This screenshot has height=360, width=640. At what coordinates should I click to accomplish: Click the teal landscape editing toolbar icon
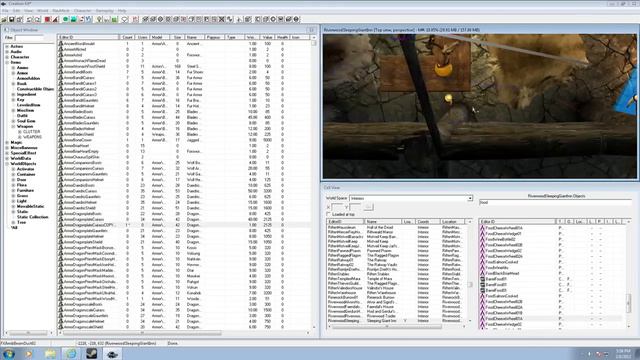pyautogui.click(x=73, y=19)
